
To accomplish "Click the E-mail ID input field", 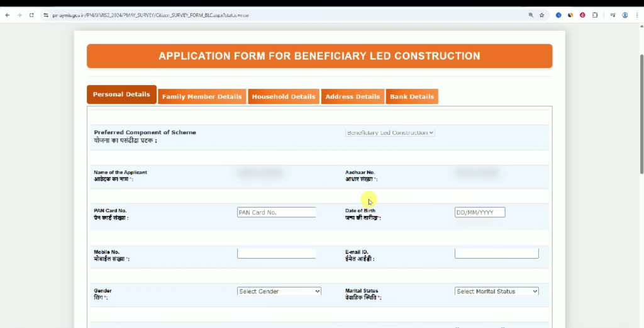I will click(x=497, y=254).
